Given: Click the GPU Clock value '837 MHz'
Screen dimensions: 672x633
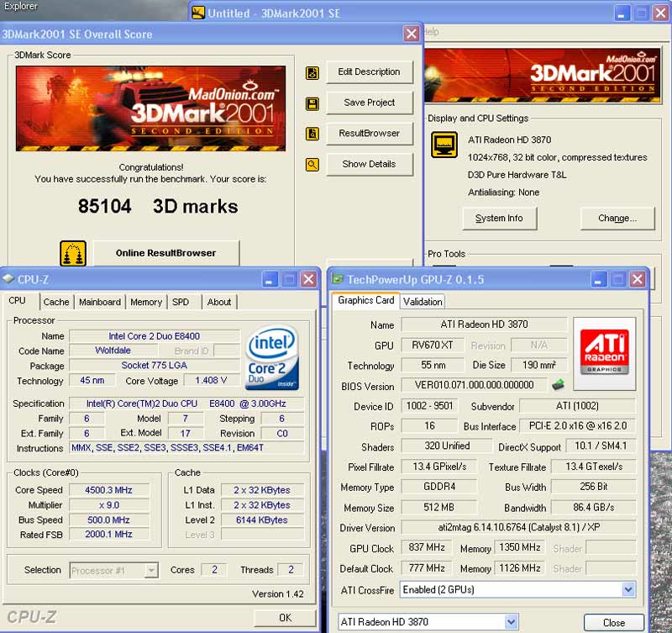Looking at the screenshot, I should click(427, 547).
